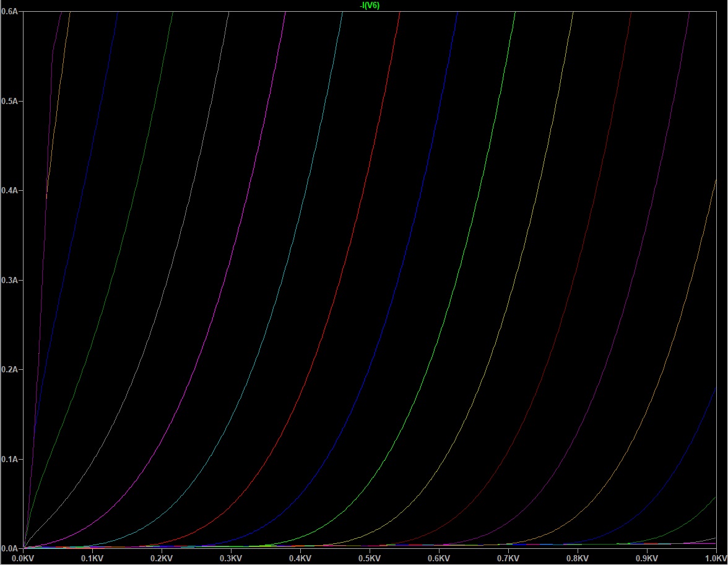Click the -I(V6) trace label
The width and height of the screenshot is (728, 565).
coord(370,6)
